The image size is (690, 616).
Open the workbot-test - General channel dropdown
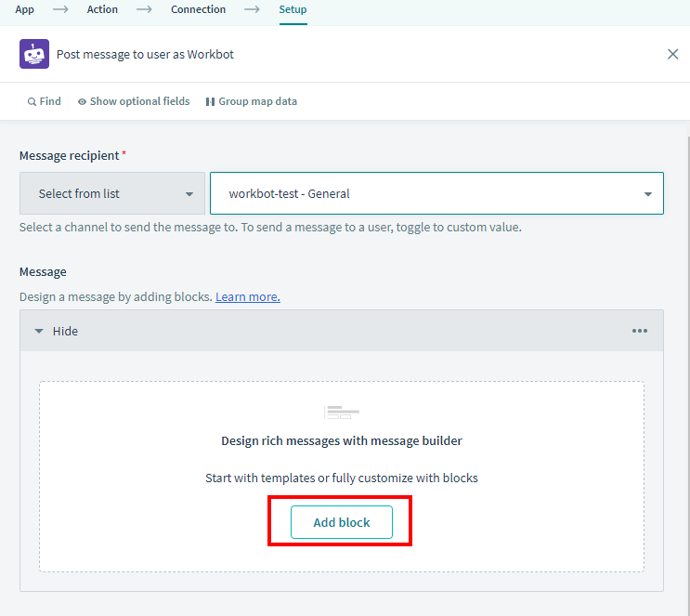point(436,193)
